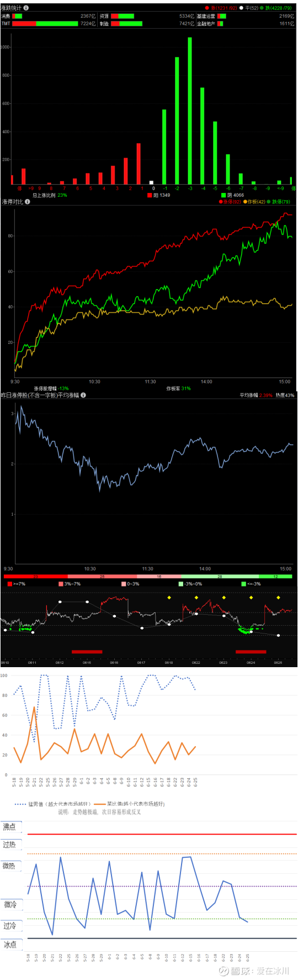298x980 pixels.
Task: Click the 金融地产 sector label
Action: (206, 24)
